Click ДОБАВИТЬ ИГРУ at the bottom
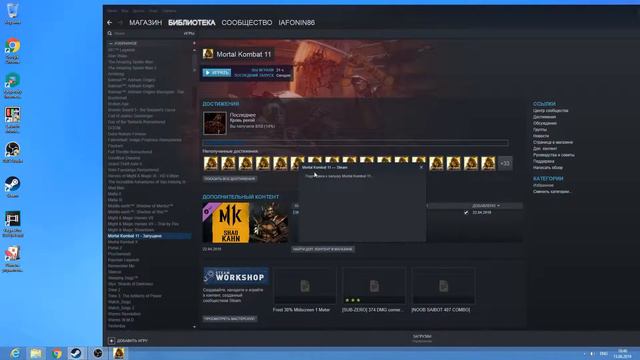The height and width of the screenshot is (360, 640). click(132, 340)
